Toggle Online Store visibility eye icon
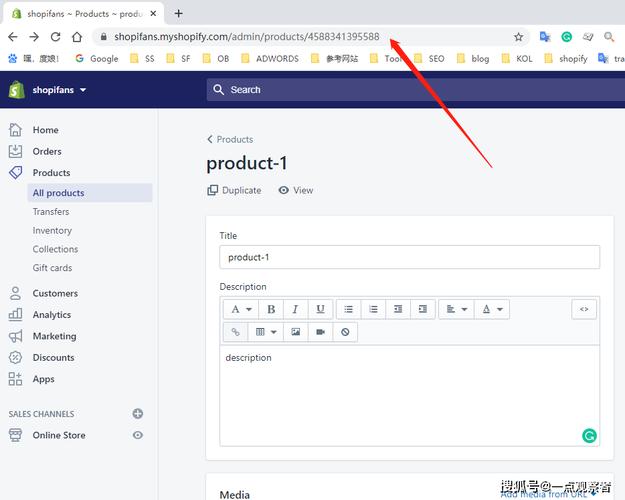The width and height of the screenshot is (625, 500). pos(138,435)
